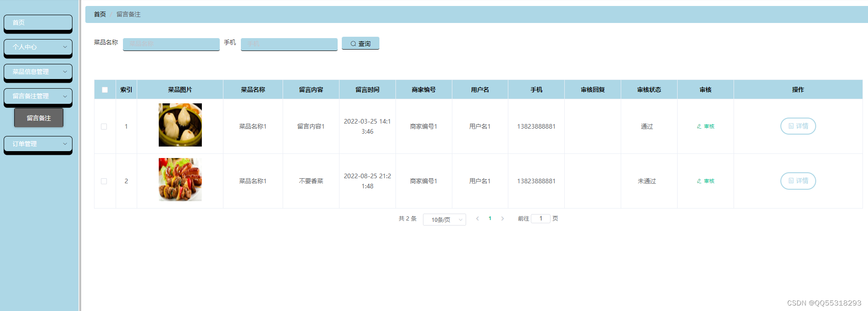The image size is (868, 311).
Task: Click 审核 for the 未通过 row
Action: coord(706,181)
